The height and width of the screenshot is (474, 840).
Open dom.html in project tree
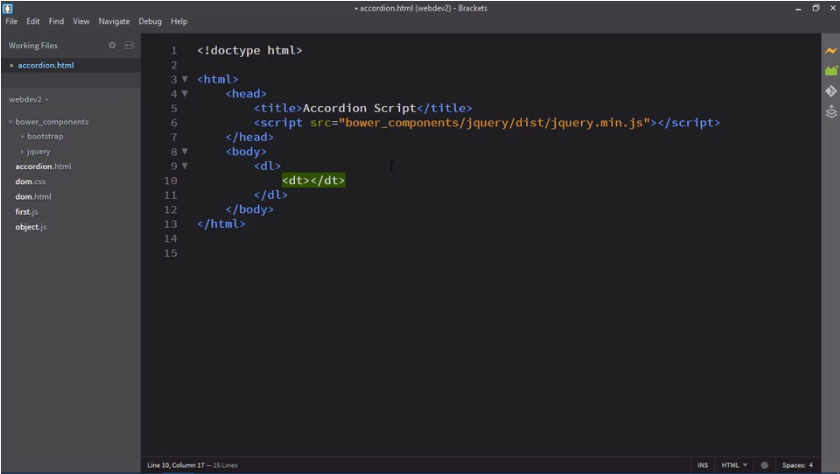(x=33, y=197)
